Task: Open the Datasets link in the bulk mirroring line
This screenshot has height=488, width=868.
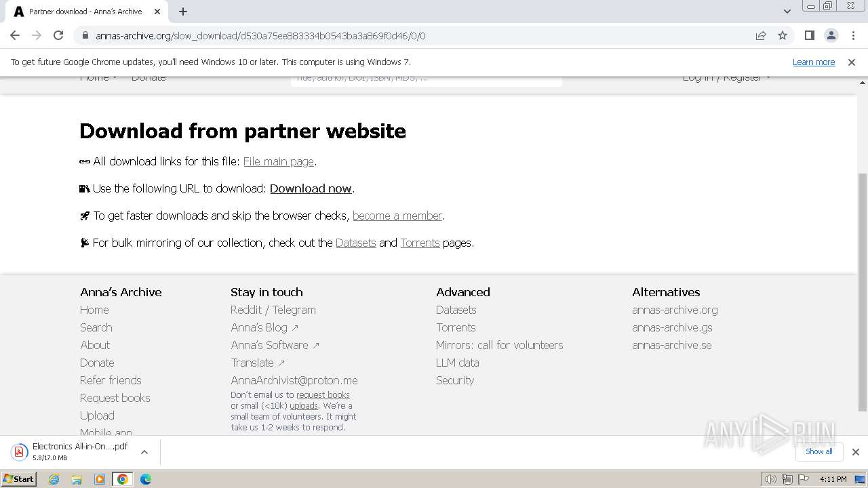Action: coord(356,243)
